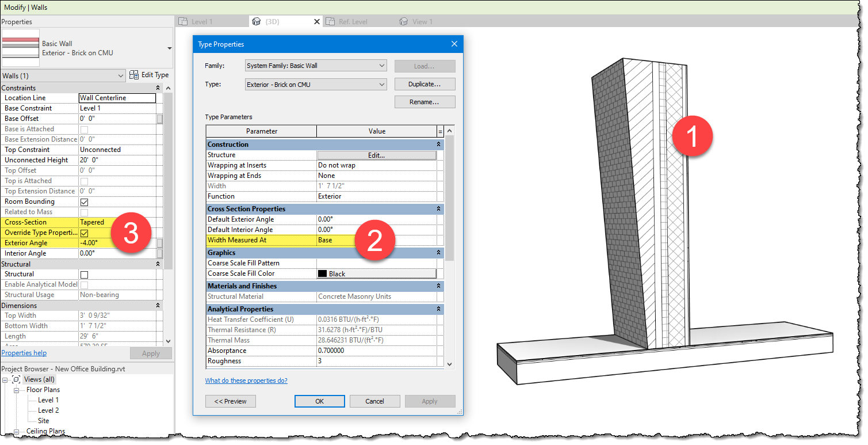Click the Default Exterior Angle value
The height and width of the screenshot is (445, 868).
coord(377,219)
